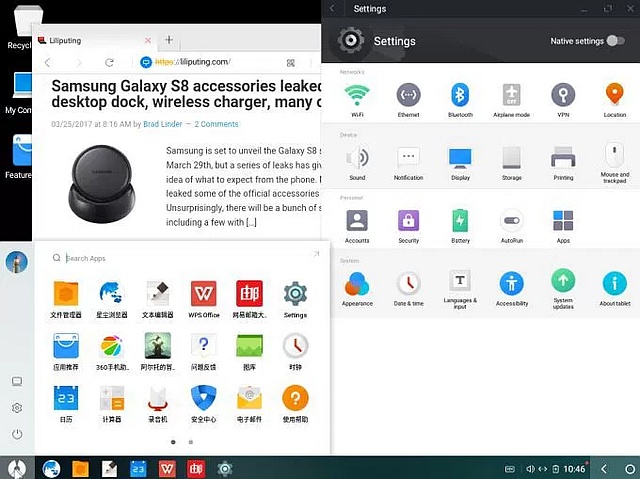
Task: Open a new browser tab
Action: click(169, 40)
